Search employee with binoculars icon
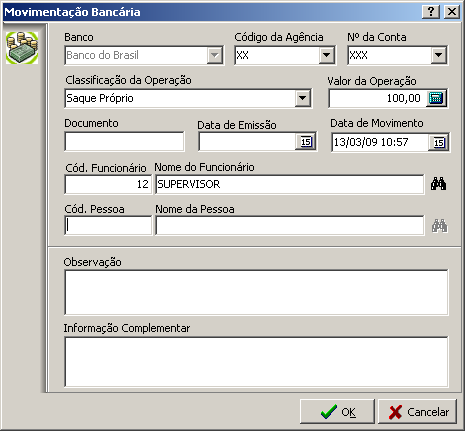The height and width of the screenshot is (431, 465). point(438,184)
